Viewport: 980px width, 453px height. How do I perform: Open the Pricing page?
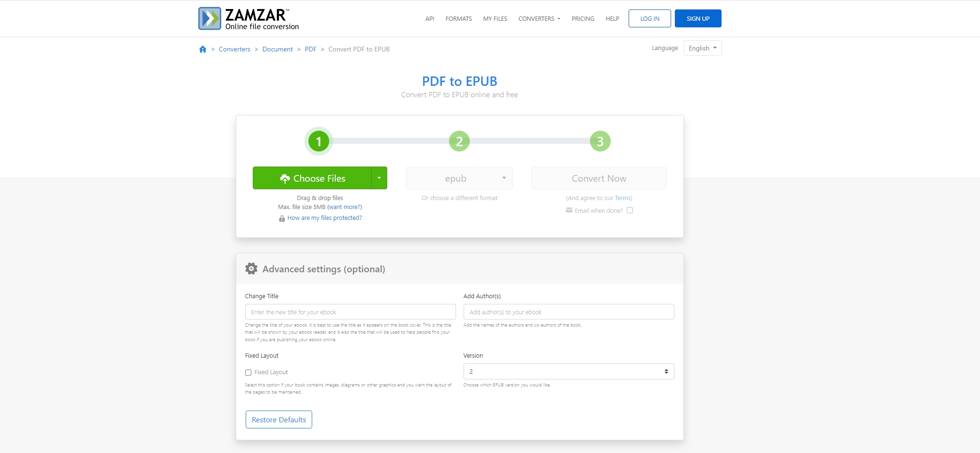583,19
